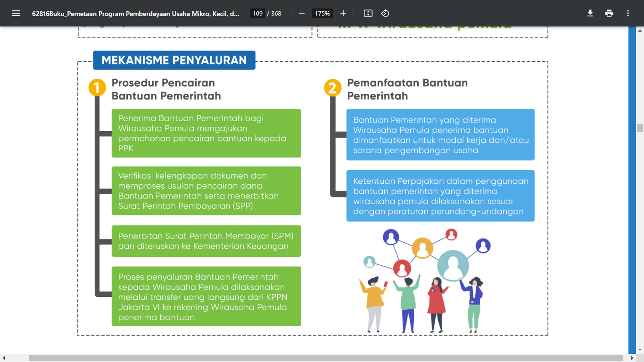Click the 'Pemanfaatan Bantuan Pemerintah' heading

pos(407,89)
